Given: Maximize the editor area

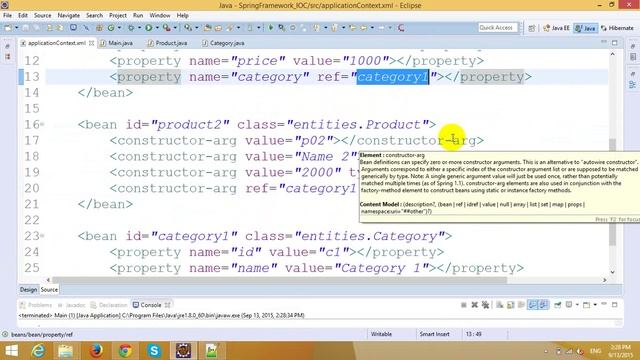Looking at the screenshot, I should (x=615, y=42).
